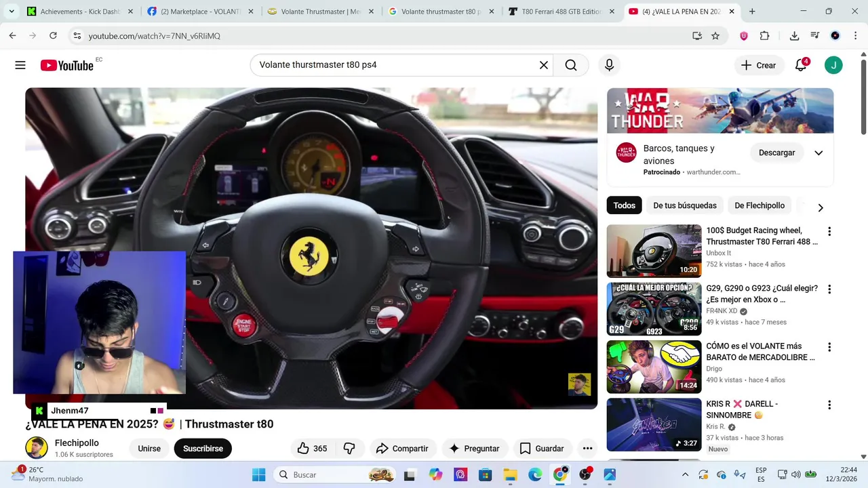This screenshot has height=488, width=868.
Task: Show Chrome downloads
Action: point(794,36)
